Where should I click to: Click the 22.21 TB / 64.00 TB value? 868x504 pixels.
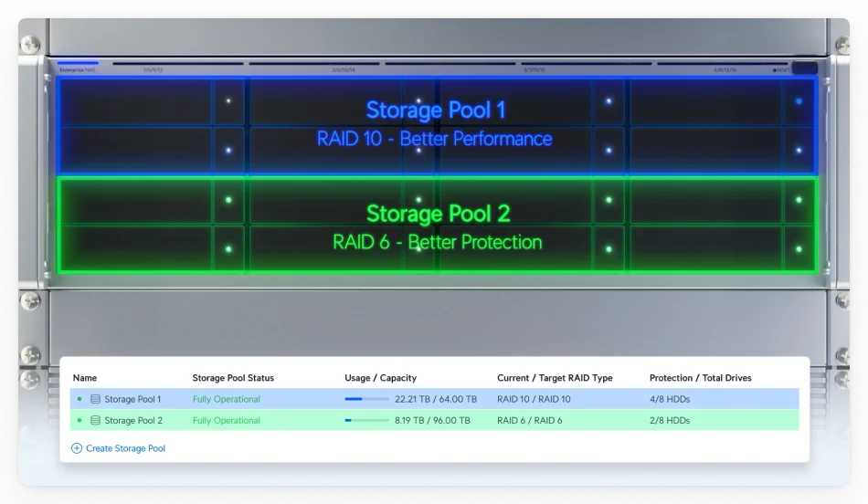436,399
